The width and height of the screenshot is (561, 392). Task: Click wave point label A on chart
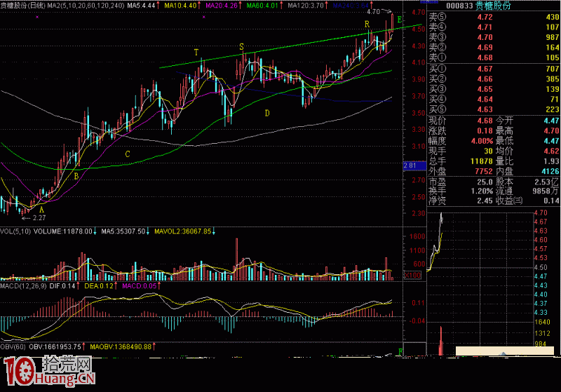41,209
